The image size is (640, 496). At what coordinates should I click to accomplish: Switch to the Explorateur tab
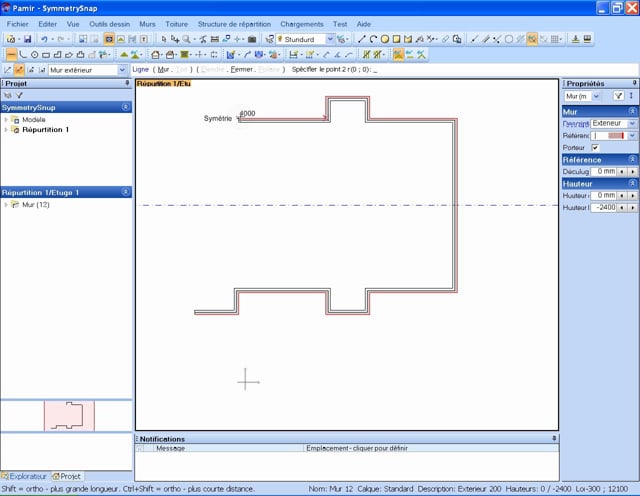point(25,476)
